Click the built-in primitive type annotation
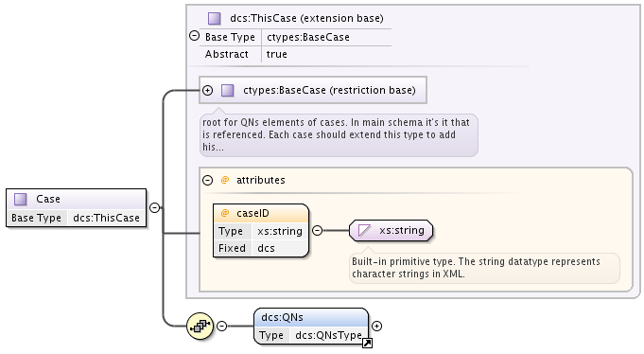This screenshot has width=644, height=354. (484, 268)
